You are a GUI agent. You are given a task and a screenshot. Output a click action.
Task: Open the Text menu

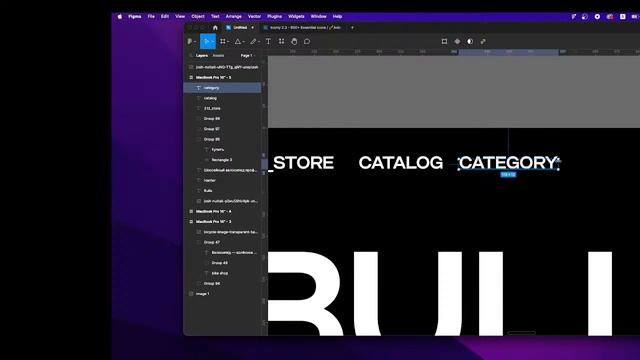pyautogui.click(x=215, y=16)
